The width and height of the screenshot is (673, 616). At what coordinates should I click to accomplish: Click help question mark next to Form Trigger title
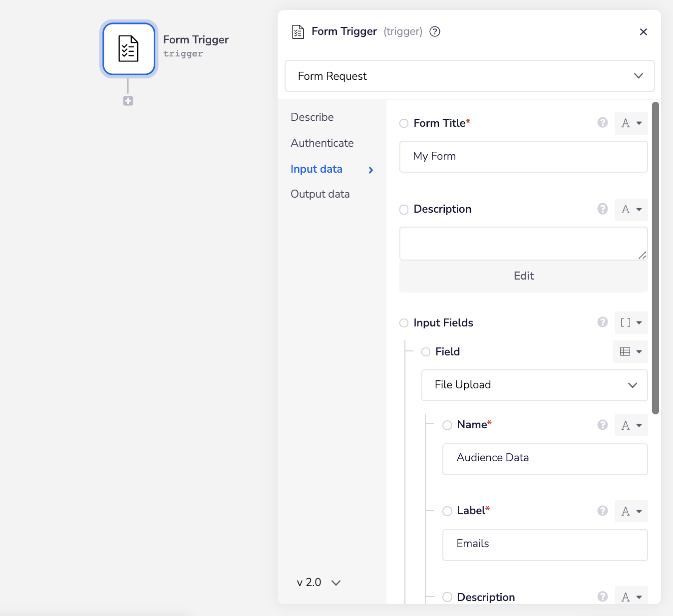point(435,32)
